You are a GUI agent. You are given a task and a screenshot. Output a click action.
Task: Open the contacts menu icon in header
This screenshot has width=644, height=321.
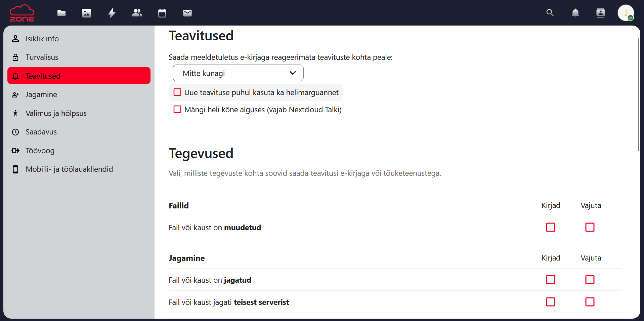coord(601,13)
